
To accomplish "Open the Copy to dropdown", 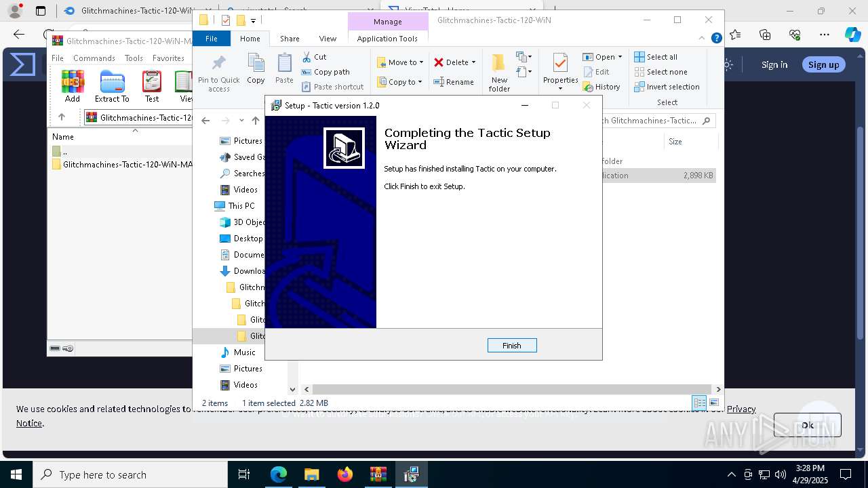I will tap(399, 82).
